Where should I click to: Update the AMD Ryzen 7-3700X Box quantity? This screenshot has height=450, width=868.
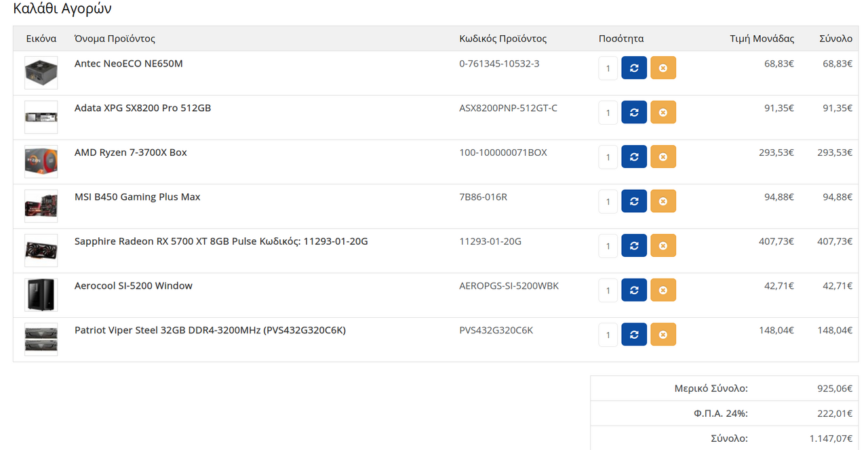[634, 157]
